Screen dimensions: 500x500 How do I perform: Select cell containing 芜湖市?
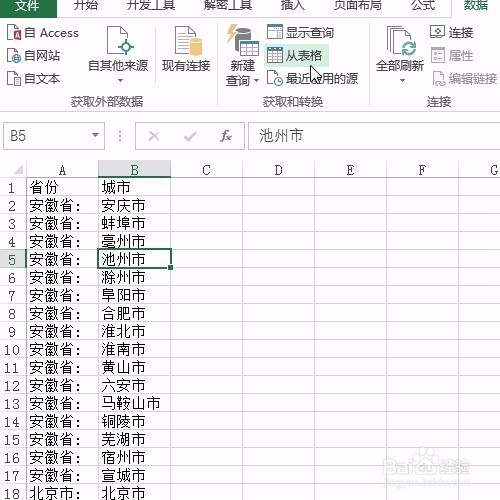(134, 439)
